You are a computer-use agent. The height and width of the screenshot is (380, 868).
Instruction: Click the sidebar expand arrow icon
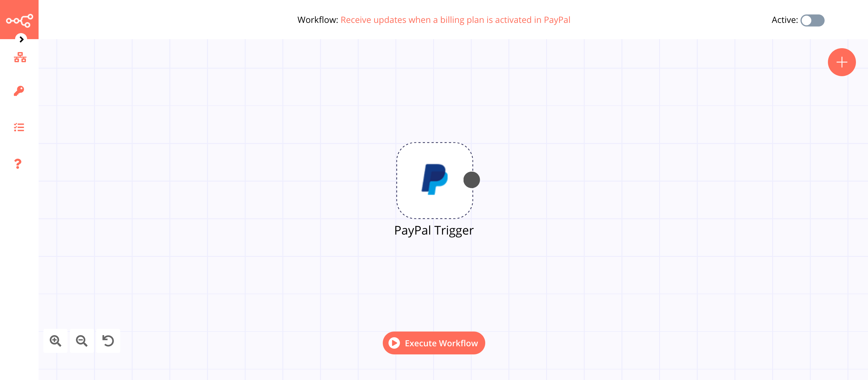(21, 39)
